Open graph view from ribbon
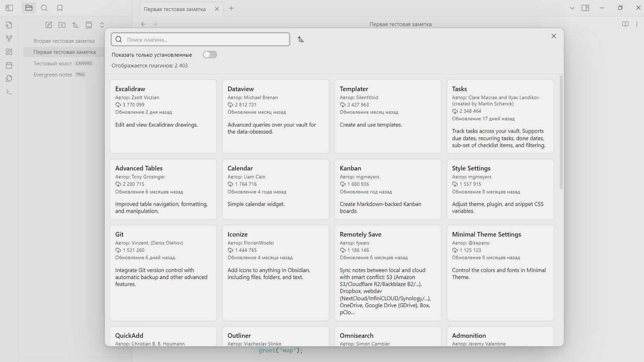Screen dimensions: 644x362 point(9,38)
